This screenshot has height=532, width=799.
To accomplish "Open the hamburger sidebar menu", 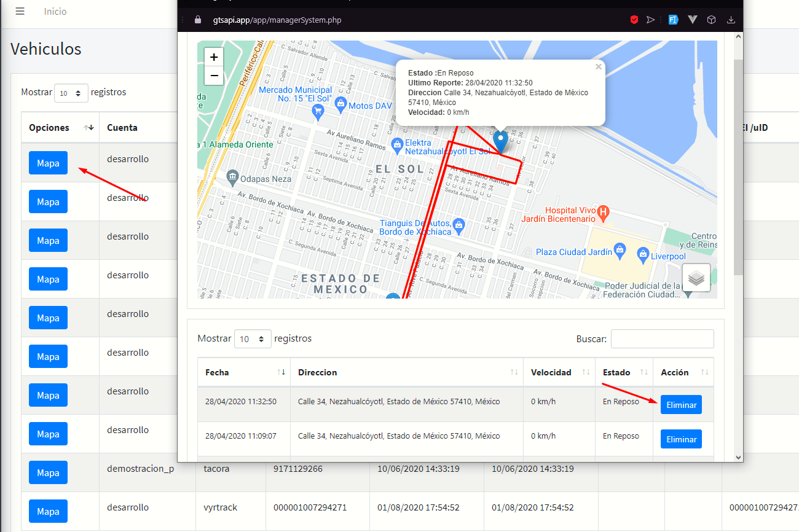I will click(20, 12).
